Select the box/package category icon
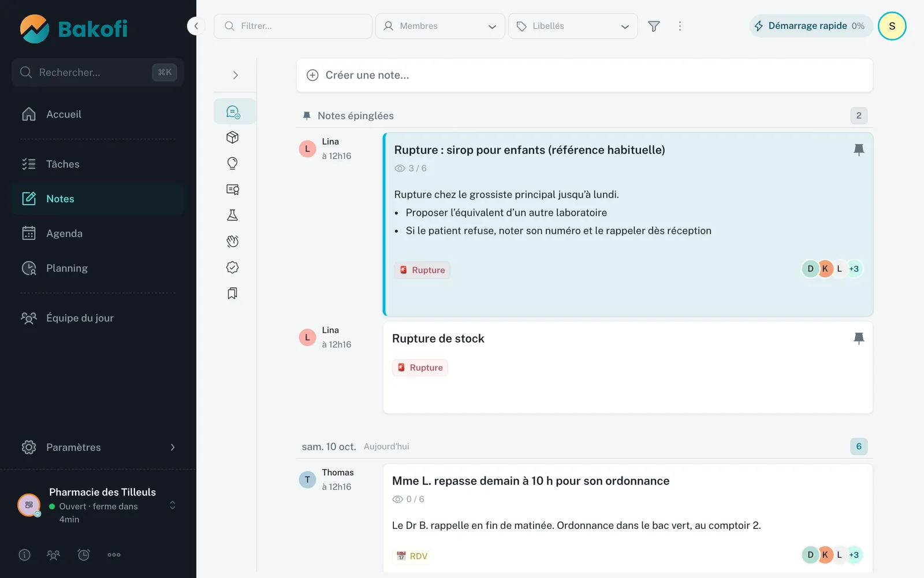This screenshot has height=578, width=924. (x=233, y=138)
